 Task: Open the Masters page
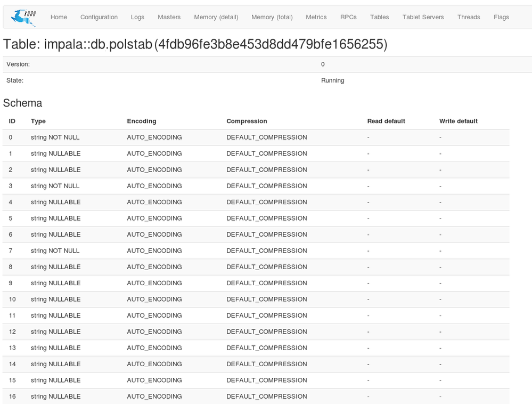pyautogui.click(x=169, y=17)
